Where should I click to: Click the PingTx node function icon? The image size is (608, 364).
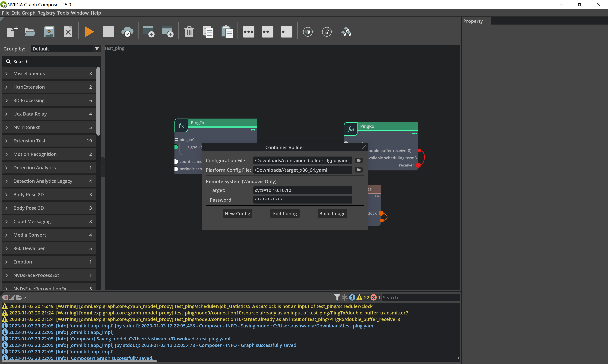[181, 126]
